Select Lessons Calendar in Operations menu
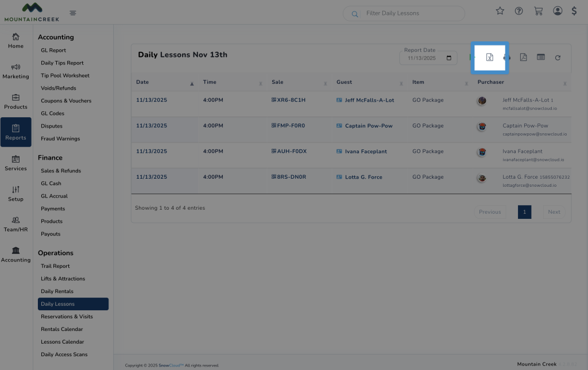This screenshot has width=588, height=370. [x=62, y=342]
